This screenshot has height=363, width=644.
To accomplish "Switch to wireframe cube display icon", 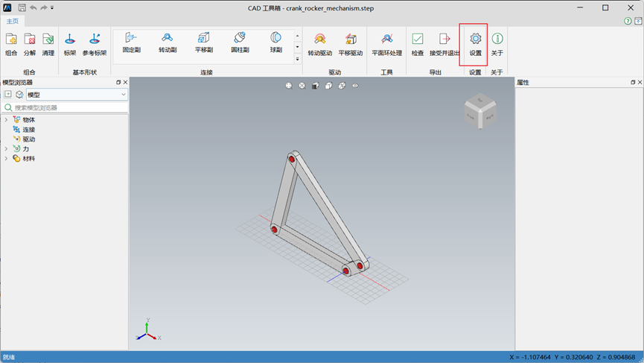I will tap(342, 86).
